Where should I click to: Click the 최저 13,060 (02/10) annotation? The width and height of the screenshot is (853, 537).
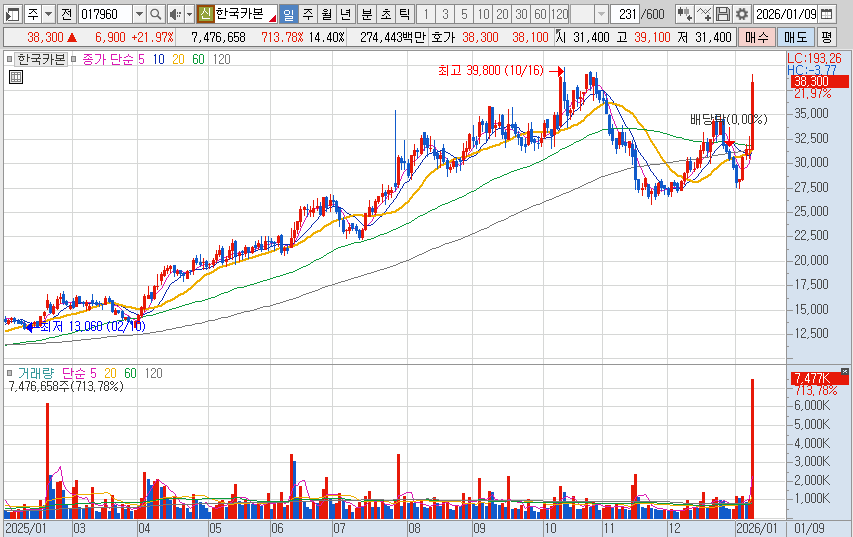tap(92, 326)
